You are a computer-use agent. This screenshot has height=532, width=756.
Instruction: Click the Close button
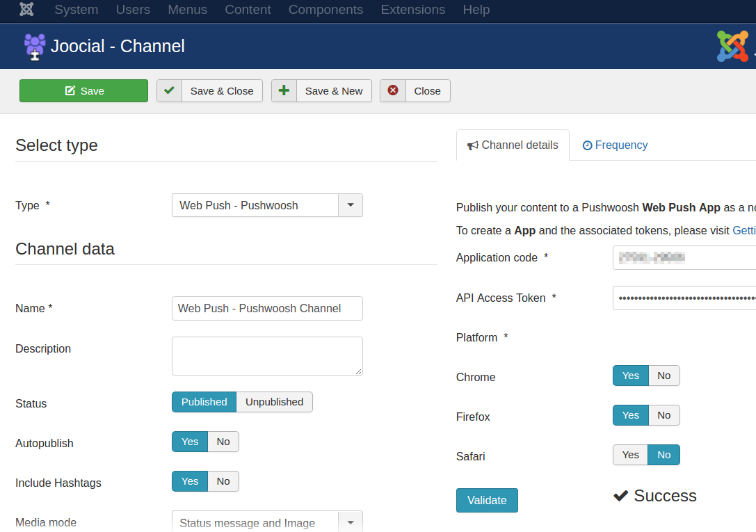(x=415, y=90)
